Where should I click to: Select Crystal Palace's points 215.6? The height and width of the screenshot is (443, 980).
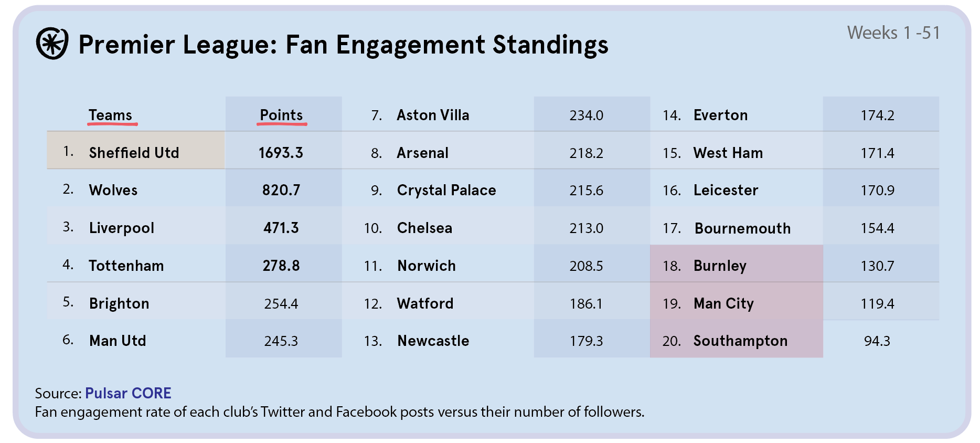click(x=586, y=190)
